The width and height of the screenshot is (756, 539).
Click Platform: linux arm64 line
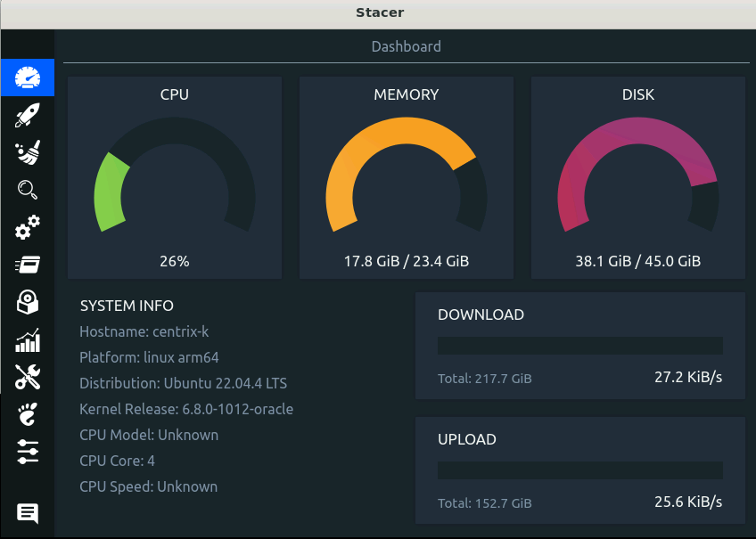coord(149,357)
